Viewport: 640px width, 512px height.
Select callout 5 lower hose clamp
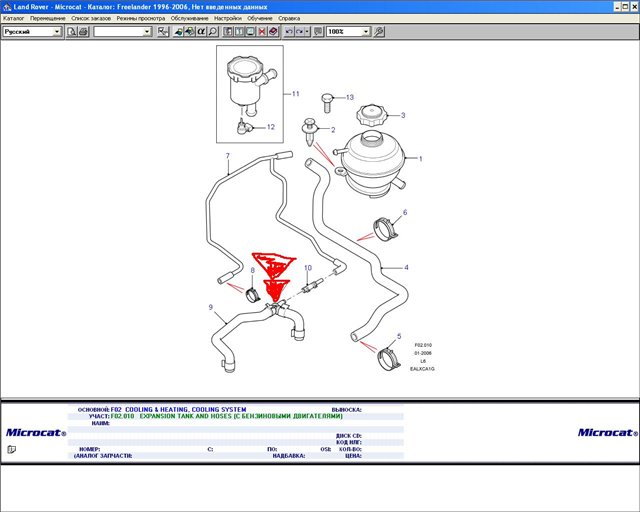point(399,336)
